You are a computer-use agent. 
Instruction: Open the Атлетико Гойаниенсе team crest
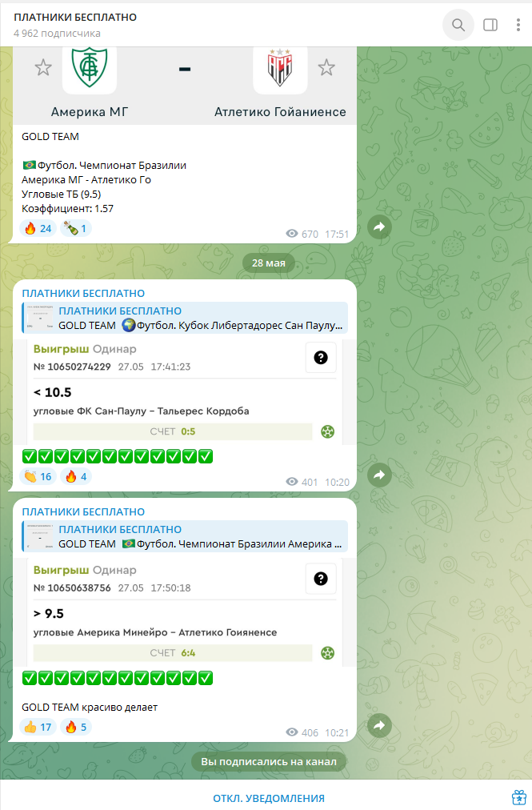tap(280, 68)
